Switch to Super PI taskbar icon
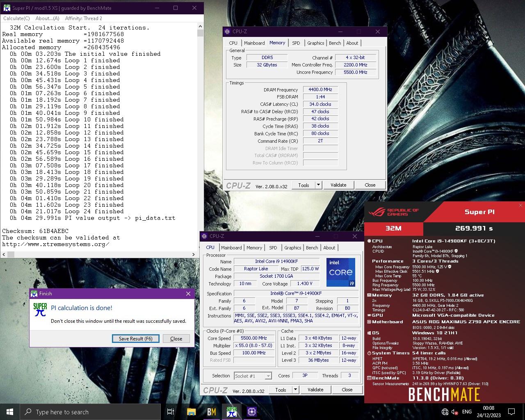Image resolution: width=525 pixels, height=420 pixels. click(x=231, y=412)
